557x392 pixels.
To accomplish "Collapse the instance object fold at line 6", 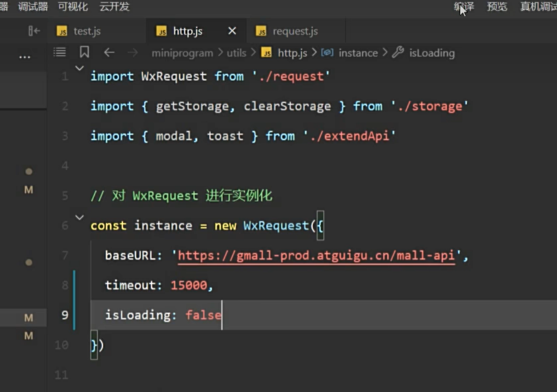I will click(x=79, y=218).
